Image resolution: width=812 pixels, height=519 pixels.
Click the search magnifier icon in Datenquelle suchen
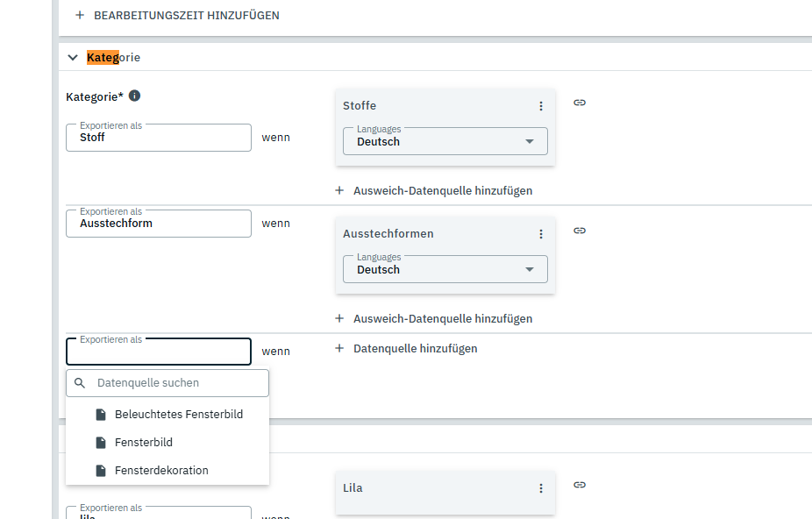pyautogui.click(x=80, y=383)
